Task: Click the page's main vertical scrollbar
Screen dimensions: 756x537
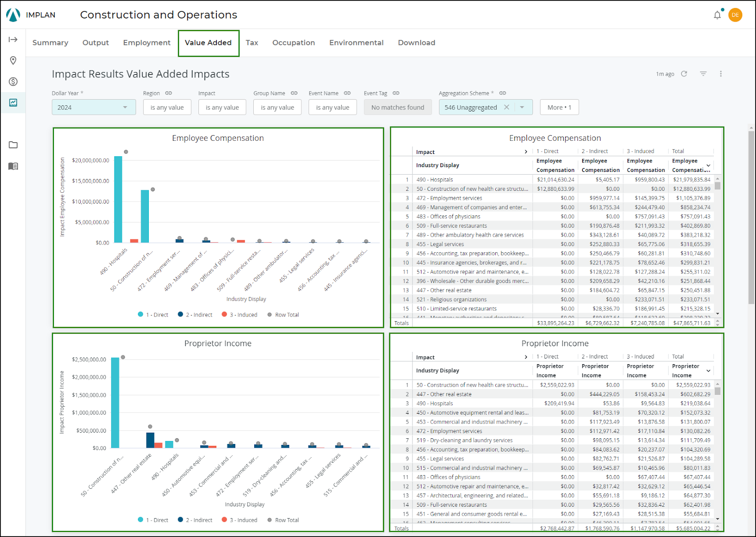Action: [751, 217]
